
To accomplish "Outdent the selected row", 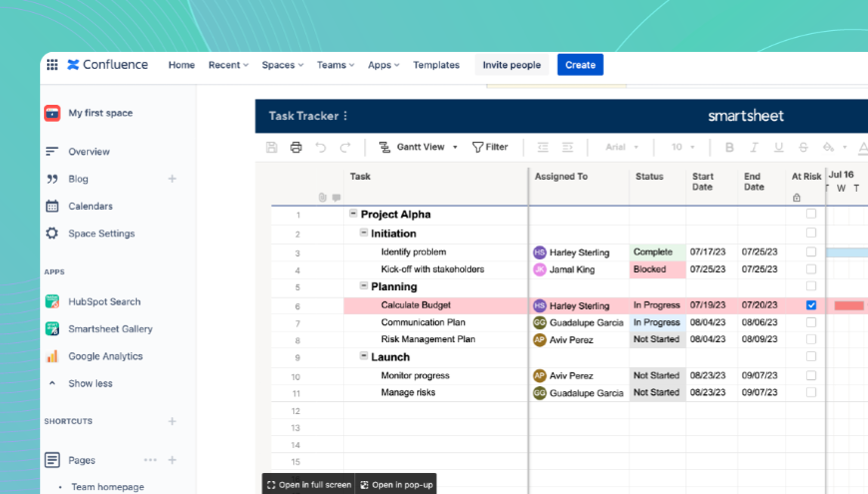I will coord(543,147).
